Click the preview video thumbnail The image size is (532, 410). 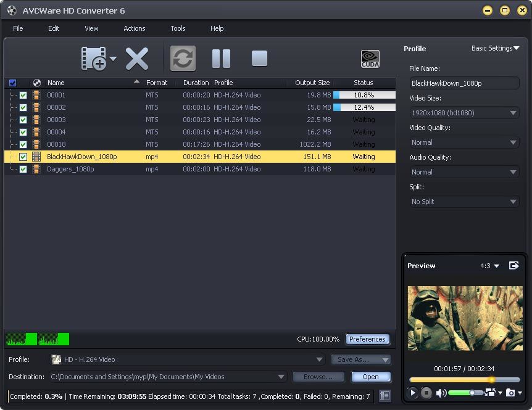tap(465, 318)
